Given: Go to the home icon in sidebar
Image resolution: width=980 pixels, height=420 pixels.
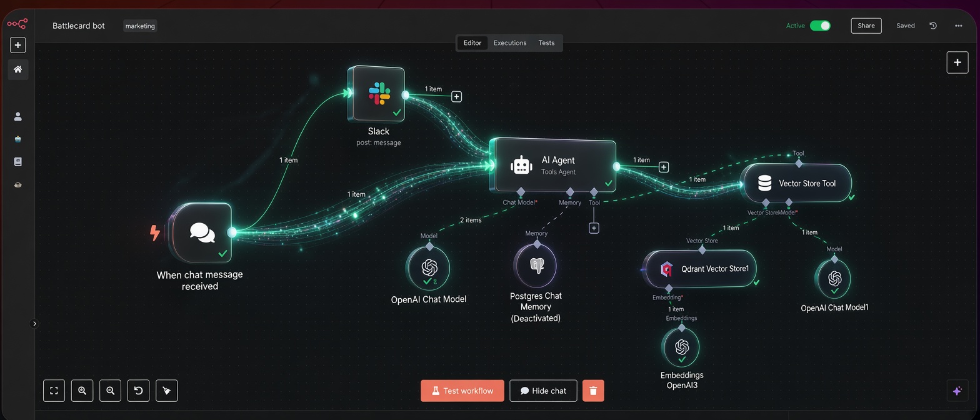Looking at the screenshot, I should pos(17,69).
